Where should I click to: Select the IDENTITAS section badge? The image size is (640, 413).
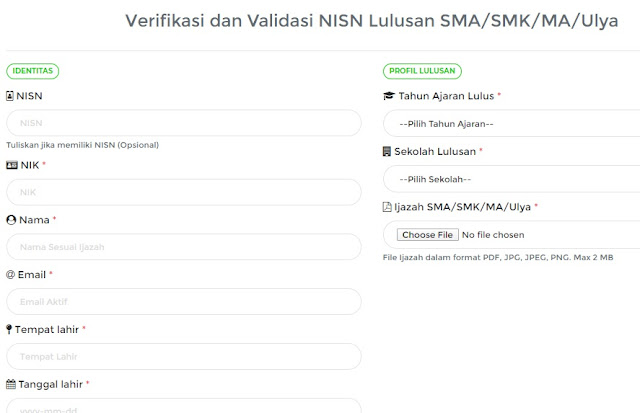click(33, 71)
